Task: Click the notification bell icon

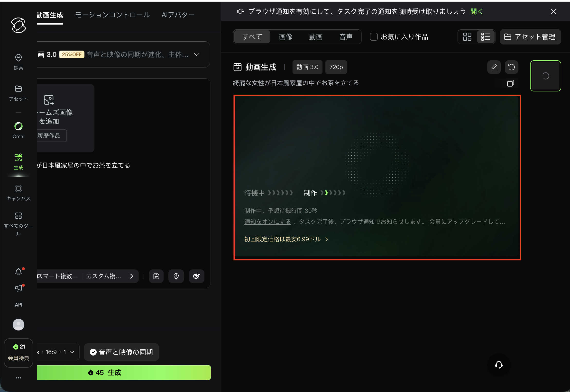Action: click(18, 272)
